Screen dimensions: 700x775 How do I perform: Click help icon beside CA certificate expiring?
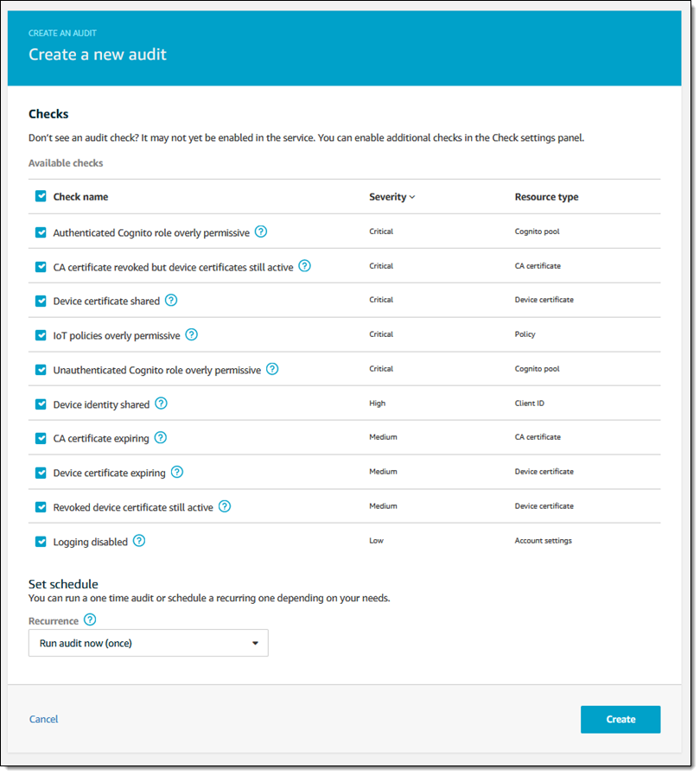(x=160, y=438)
